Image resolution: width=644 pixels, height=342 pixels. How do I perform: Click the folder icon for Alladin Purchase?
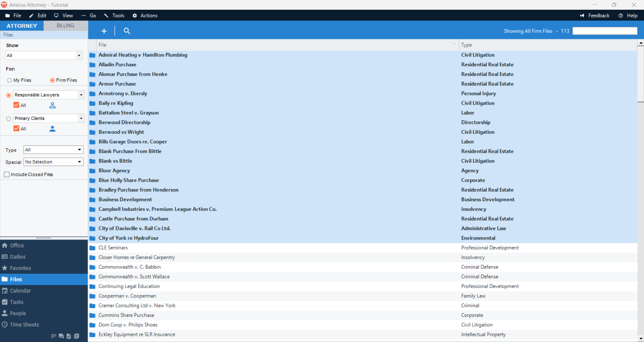tap(92, 65)
